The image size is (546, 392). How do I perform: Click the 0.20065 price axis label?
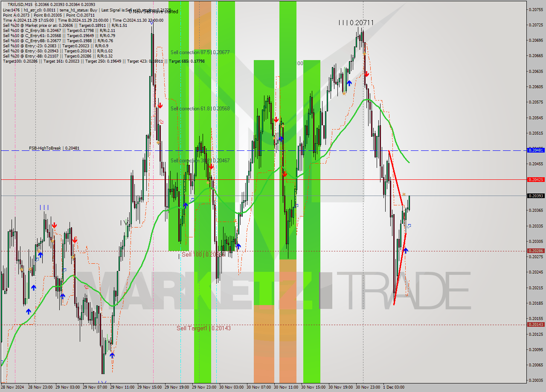click(x=536, y=365)
